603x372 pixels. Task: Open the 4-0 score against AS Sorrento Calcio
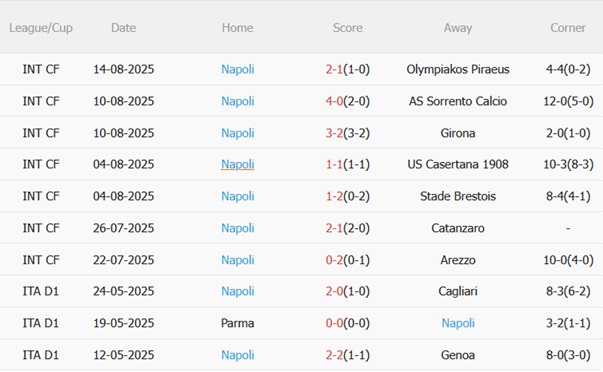pos(334,101)
